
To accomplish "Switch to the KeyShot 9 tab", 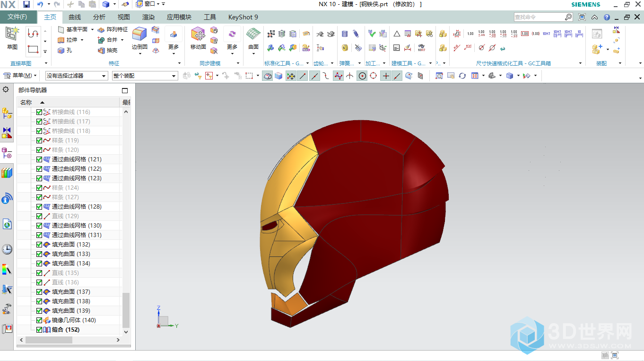I will 244,17.
